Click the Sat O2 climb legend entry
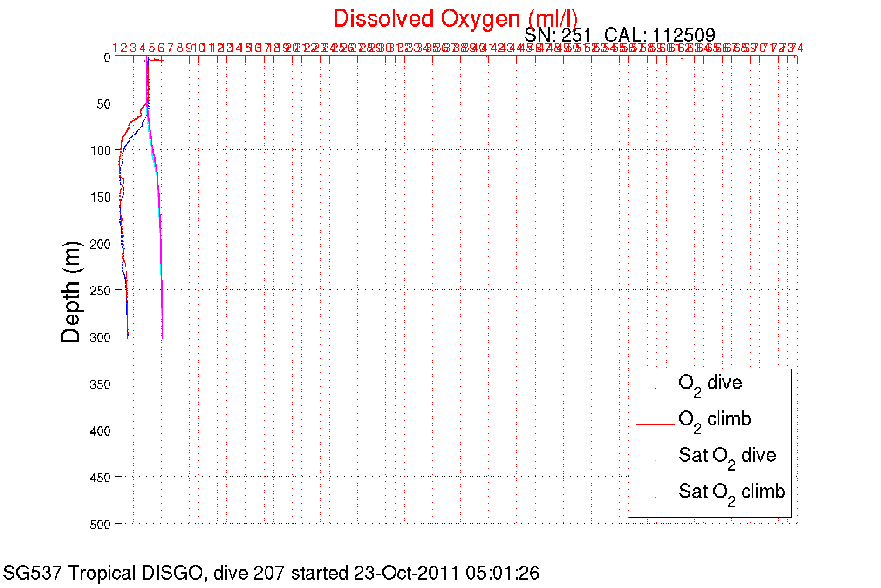Viewport: 881px width, 588px height. (x=732, y=494)
